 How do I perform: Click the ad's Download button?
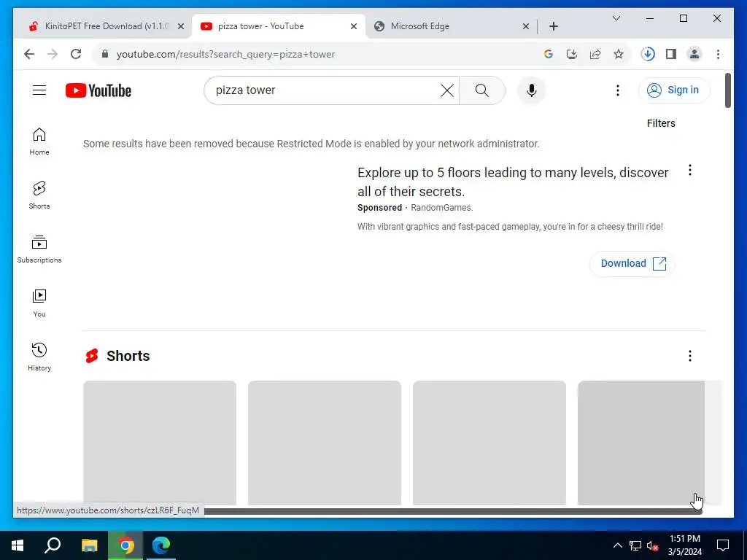coord(632,263)
